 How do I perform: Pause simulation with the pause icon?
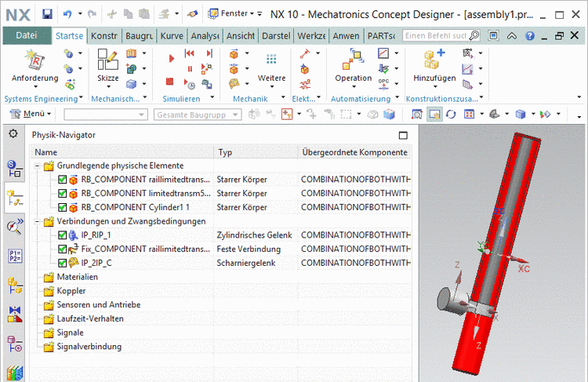(x=190, y=69)
